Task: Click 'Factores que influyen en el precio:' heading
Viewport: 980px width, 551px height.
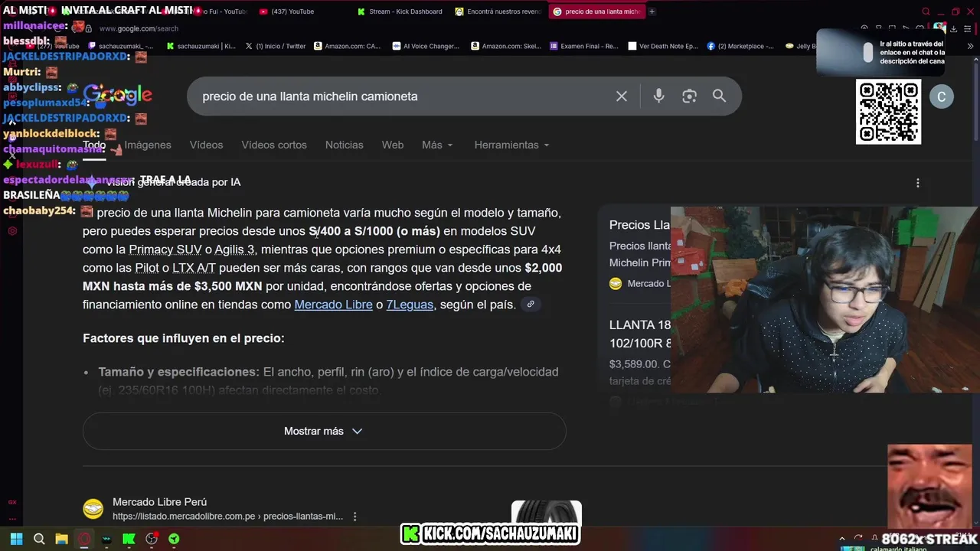Action: click(x=184, y=338)
